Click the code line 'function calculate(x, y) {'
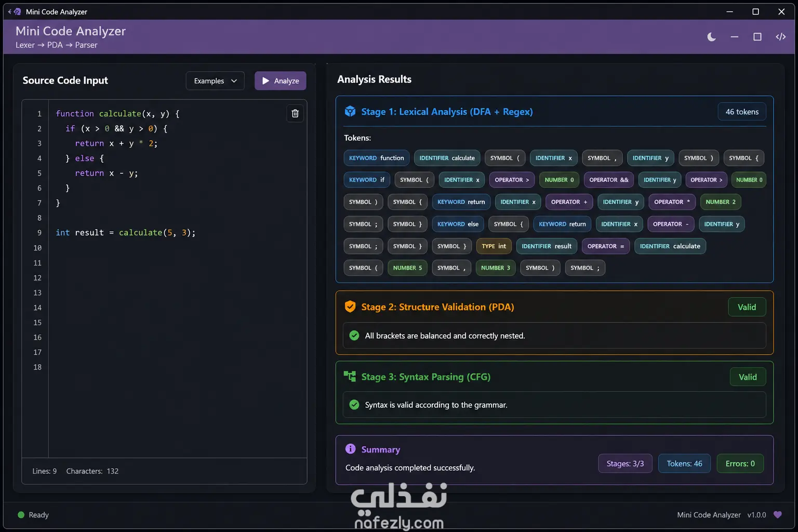Screen dimensions: 798x532 coord(118,113)
